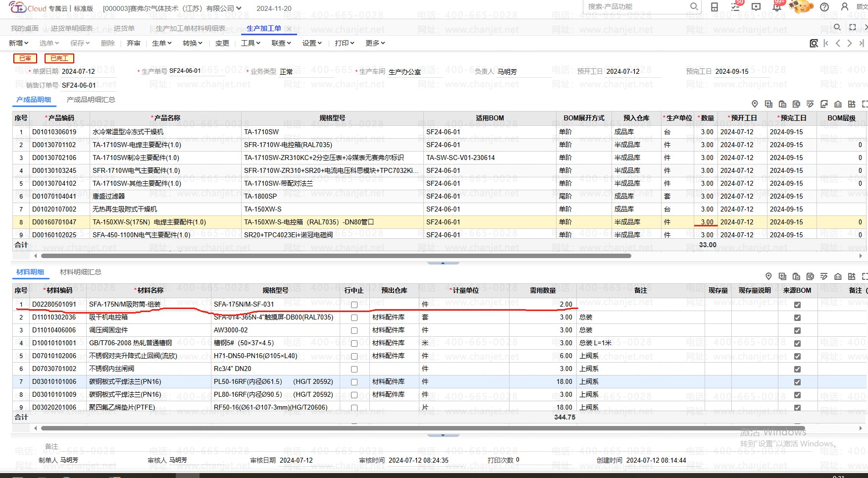
Task: Click the 弃审 button
Action: (x=134, y=43)
